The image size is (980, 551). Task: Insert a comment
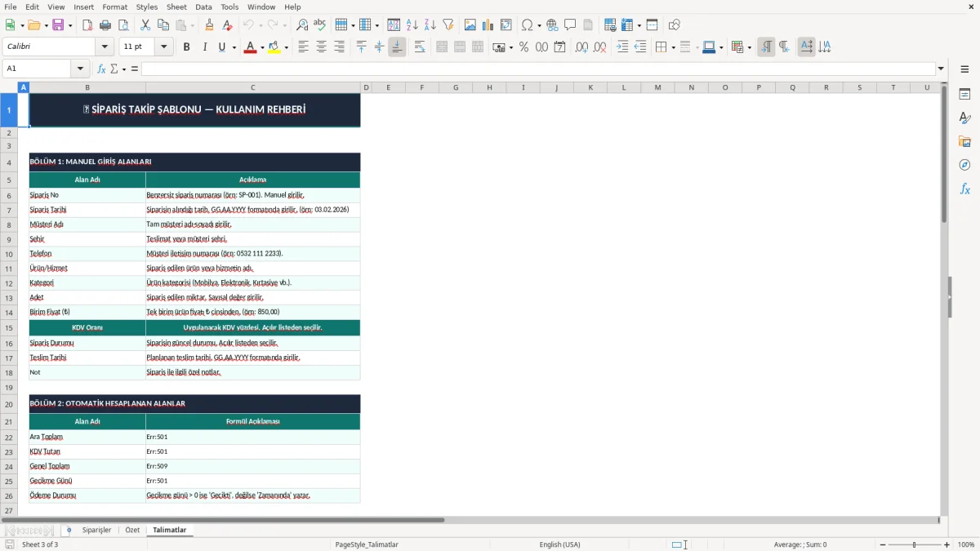click(570, 25)
